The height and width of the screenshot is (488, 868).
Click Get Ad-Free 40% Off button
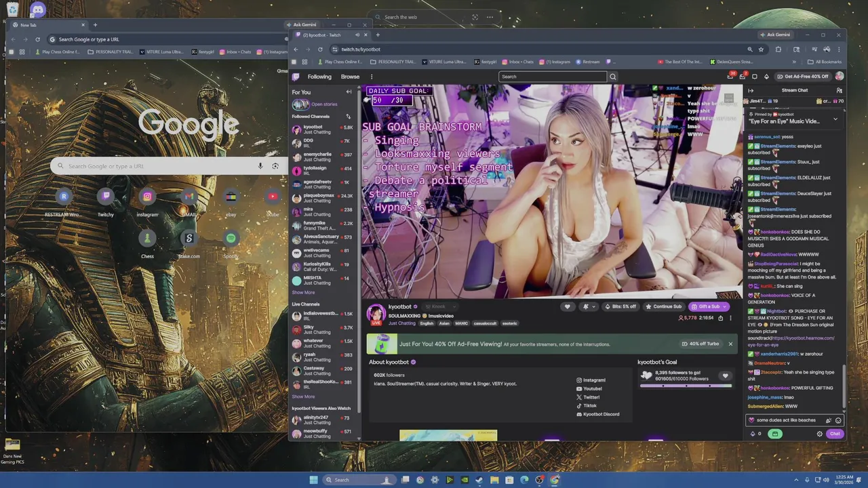pos(803,77)
